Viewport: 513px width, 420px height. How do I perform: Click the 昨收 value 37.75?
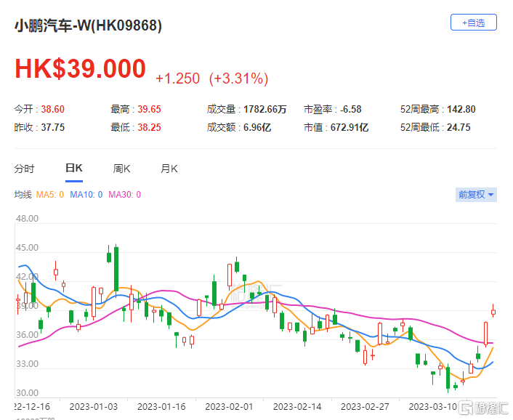point(52,127)
